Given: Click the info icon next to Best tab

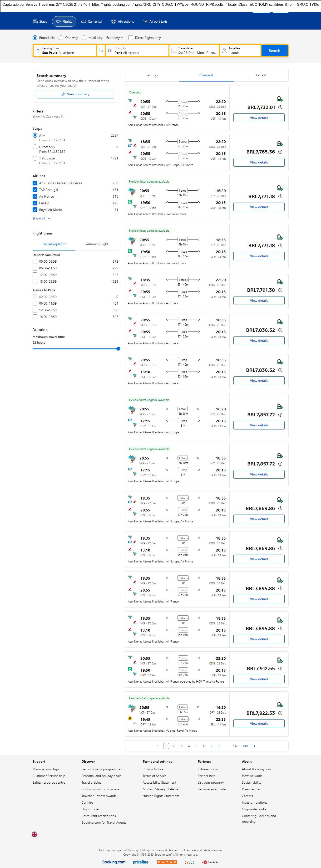Looking at the screenshot, I should tap(155, 76).
